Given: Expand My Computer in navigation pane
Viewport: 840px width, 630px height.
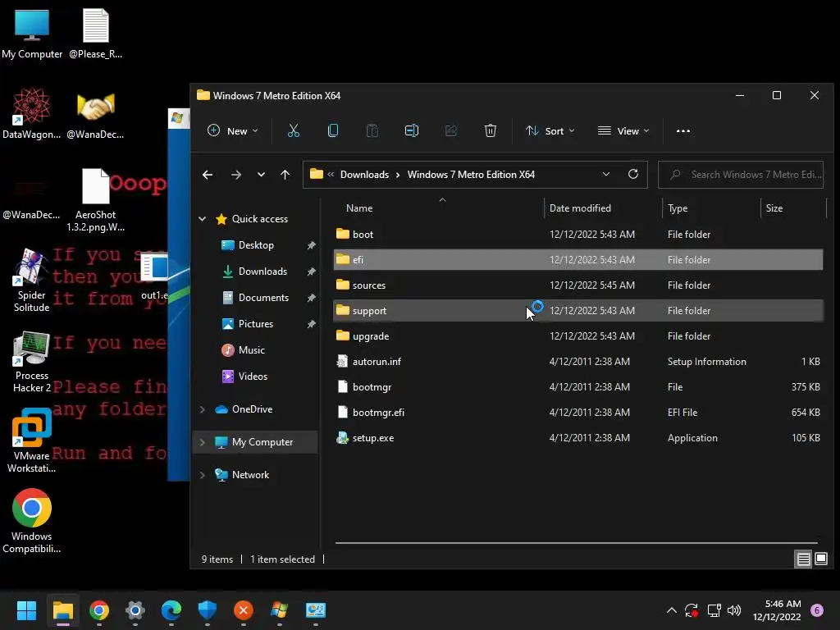Looking at the screenshot, I should tap(203, 442).
